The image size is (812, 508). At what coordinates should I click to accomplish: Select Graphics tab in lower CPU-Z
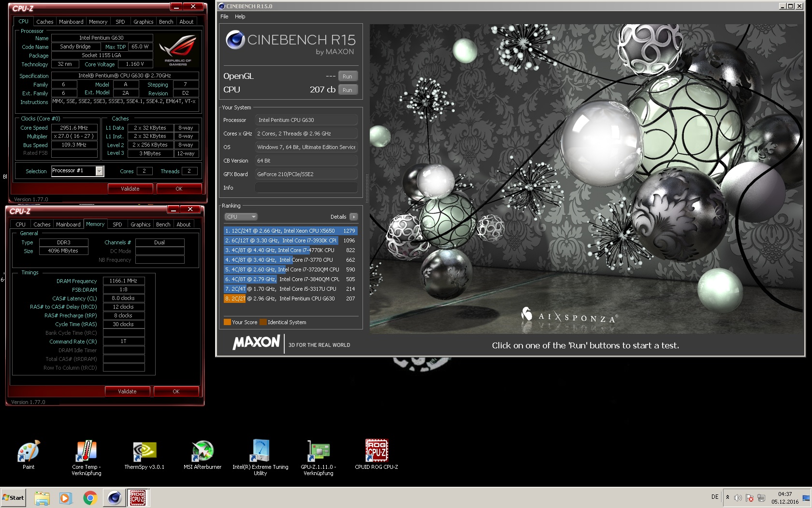point(141,224)
